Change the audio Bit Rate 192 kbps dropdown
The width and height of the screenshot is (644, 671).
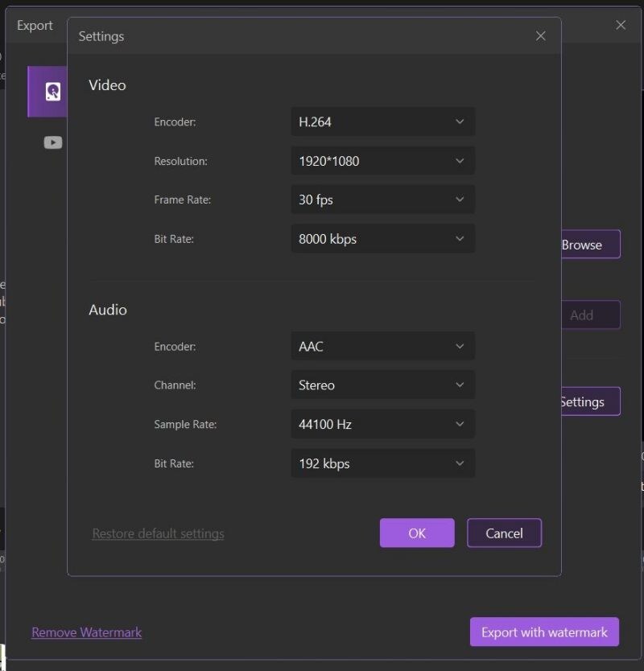coord(382,463)
